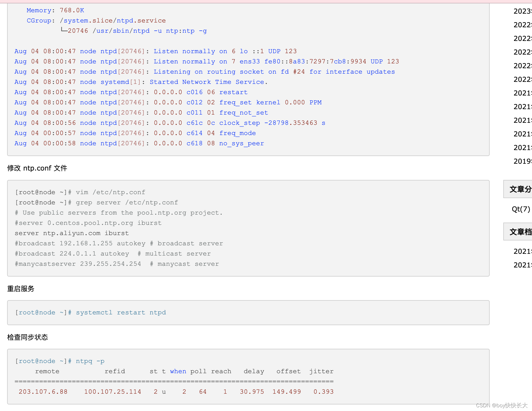Click log line 'c011 01 freq_not_set'
Image resolution: width=532 pixels, height=411 pixels.
(141, 113)
